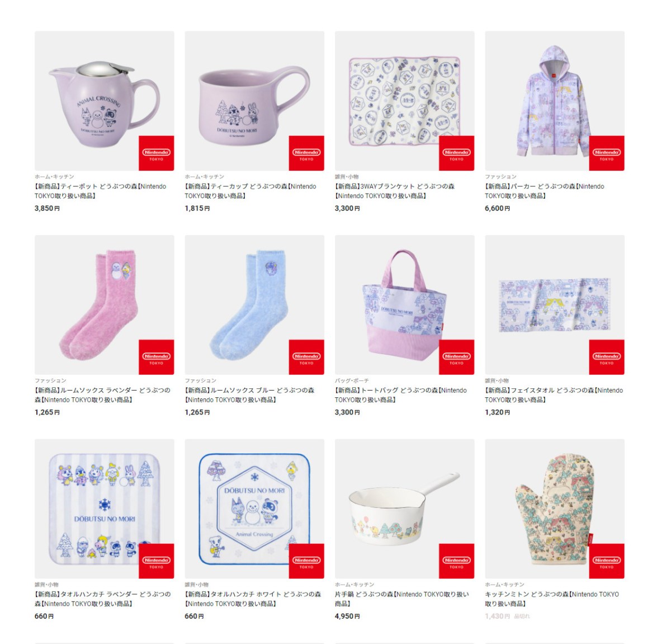
Task: Open the white towel handkerchief image
Action: point(254,509)
